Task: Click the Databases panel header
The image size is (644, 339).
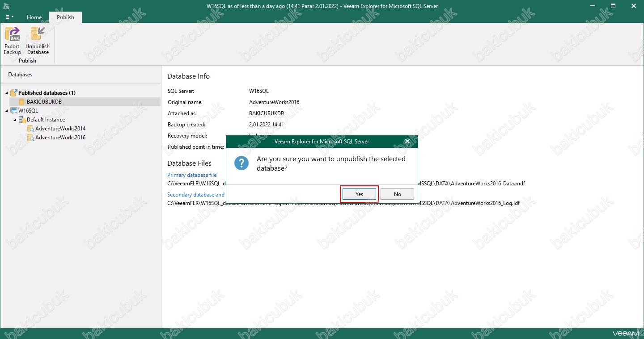Action: tap(20, 75)
